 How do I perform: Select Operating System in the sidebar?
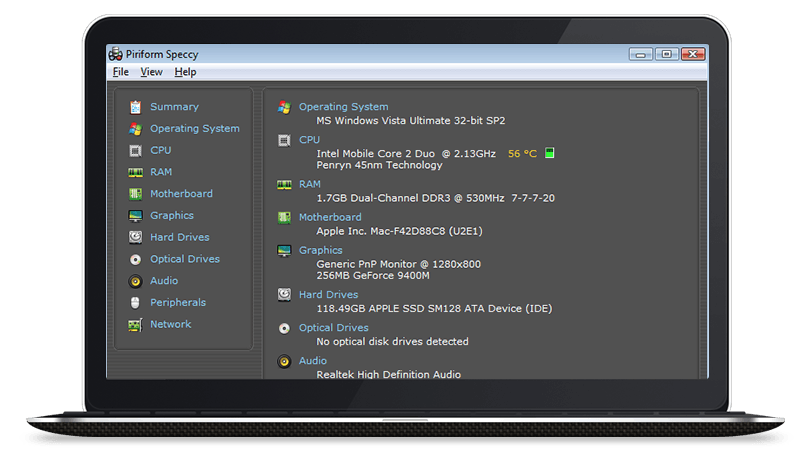click(x=194, y=129)
